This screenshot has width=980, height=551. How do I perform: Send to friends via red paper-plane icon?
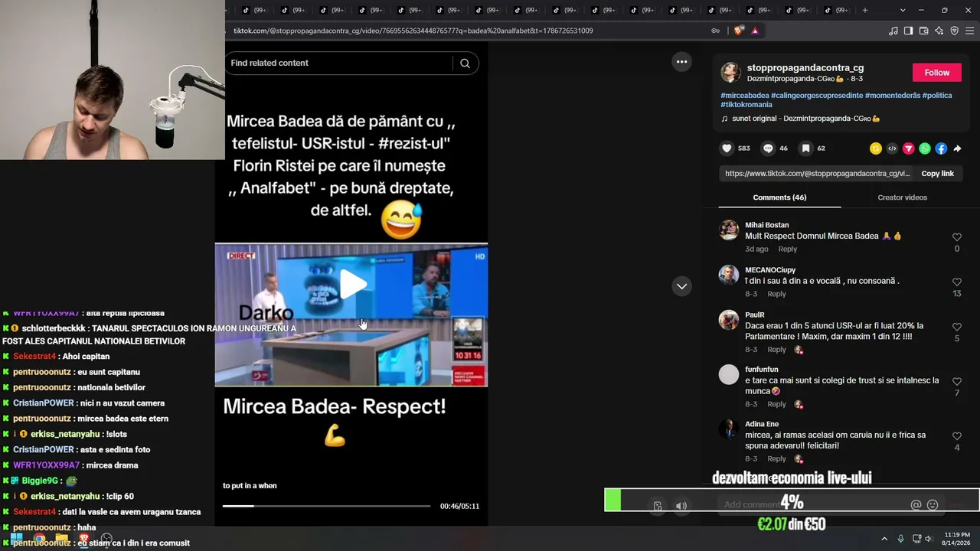(x=909, y=148)
